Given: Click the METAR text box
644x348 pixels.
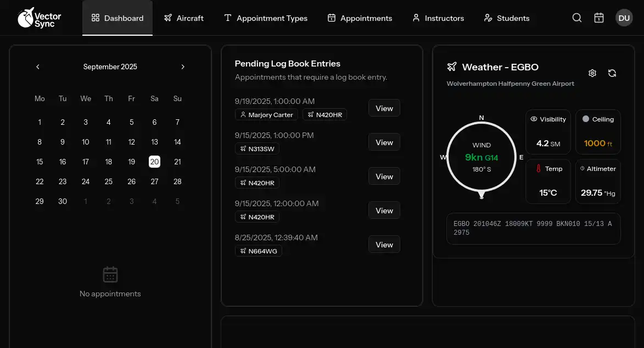Looking at the screenshot, I should (x=533, y=228).
